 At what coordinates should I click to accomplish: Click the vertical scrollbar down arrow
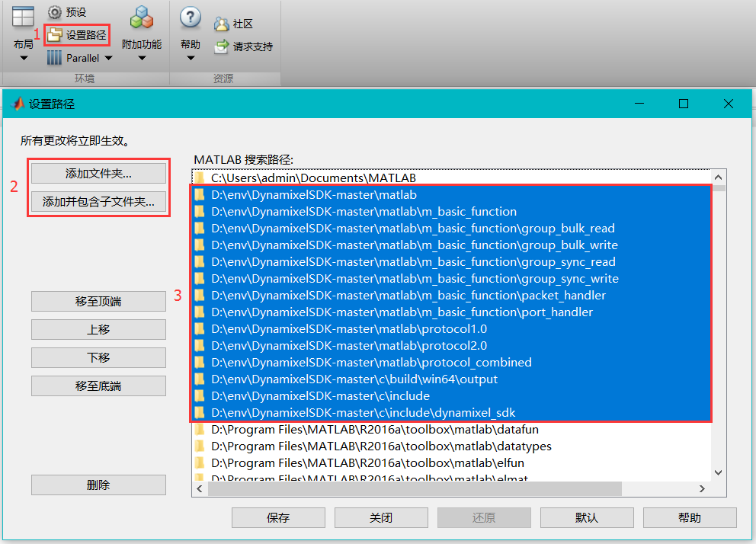(x=718, y=472)
